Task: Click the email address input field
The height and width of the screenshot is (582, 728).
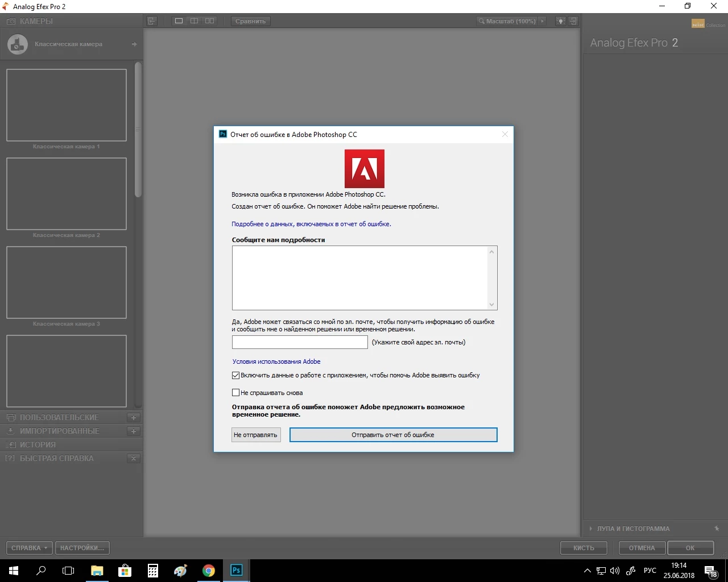Action: [300, 342]
